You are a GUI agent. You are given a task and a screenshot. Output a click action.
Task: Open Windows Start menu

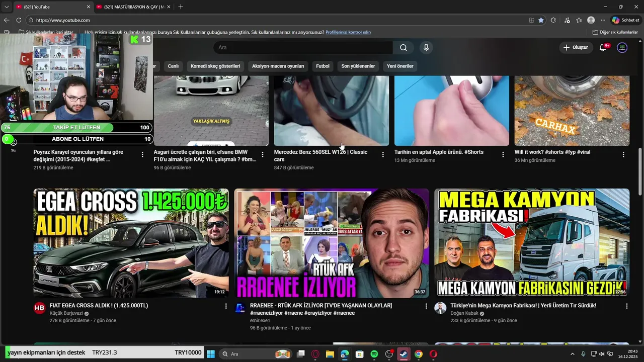(x=211, y=354)
